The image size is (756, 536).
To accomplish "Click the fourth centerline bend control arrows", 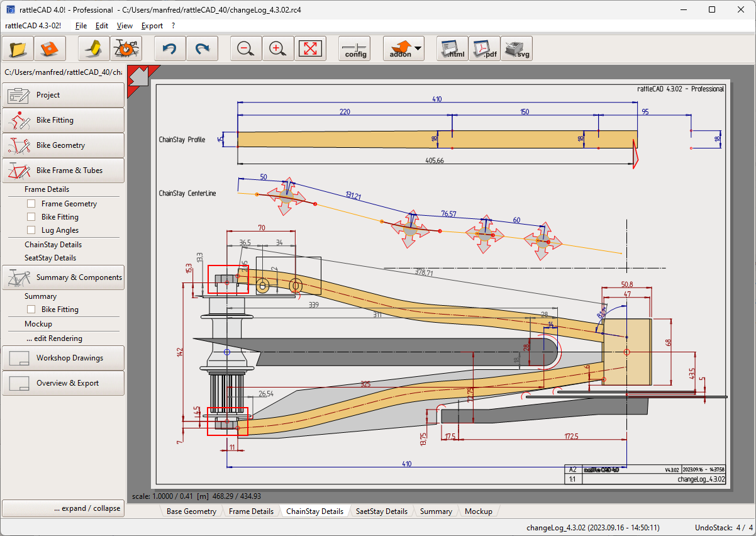I will coord(544,241).
